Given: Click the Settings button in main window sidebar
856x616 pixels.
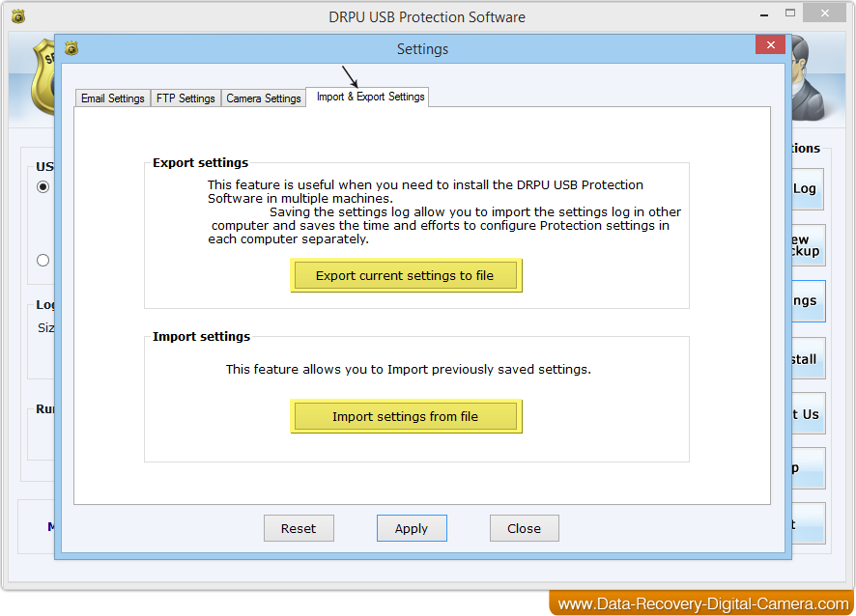Looking at the screenshot, I should [x=808, y=301].
